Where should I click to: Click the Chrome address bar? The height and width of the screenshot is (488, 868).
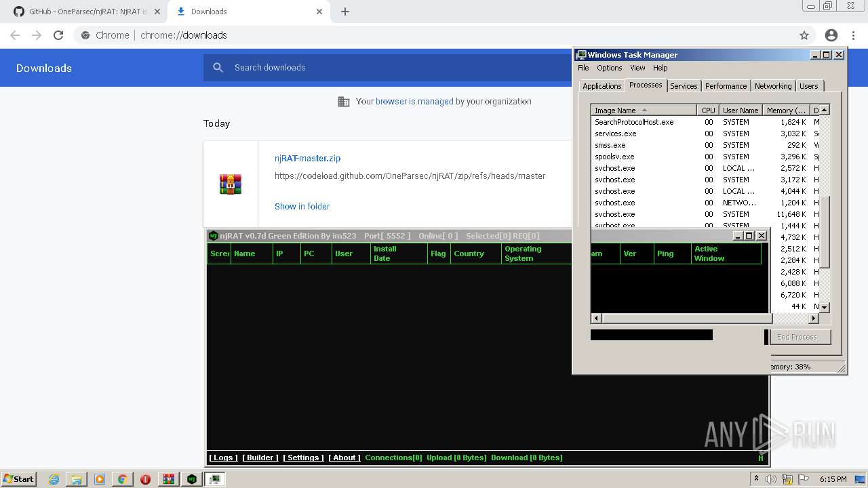click(x=434, y=35)
